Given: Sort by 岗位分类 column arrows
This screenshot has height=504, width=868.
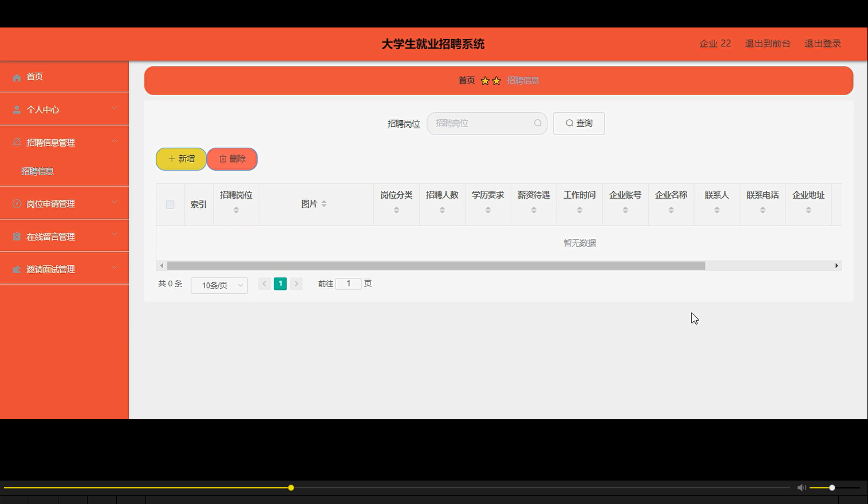Looking at the screenshot, I should pos(396,210).
